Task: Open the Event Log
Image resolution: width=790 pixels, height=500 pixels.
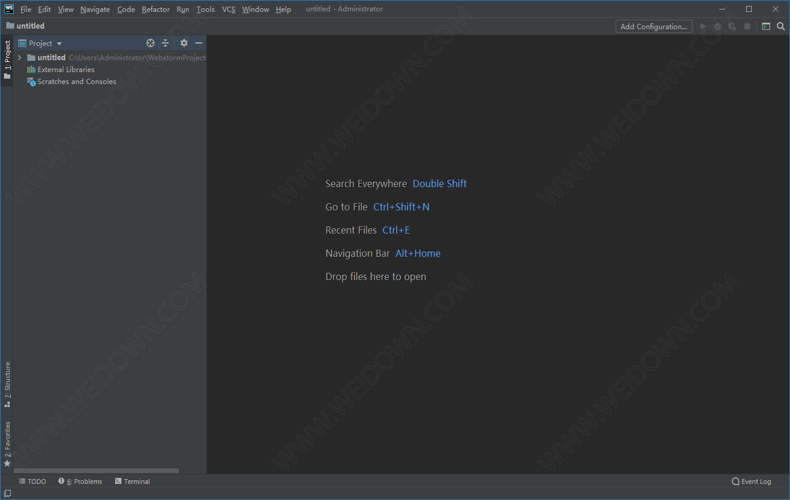Action: tap(751, 481)
